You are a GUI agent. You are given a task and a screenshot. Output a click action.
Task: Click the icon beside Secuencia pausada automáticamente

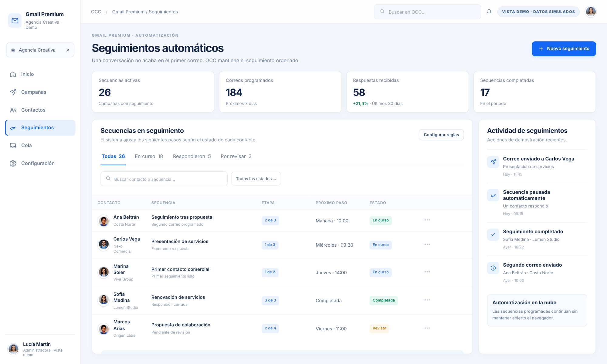coord(493,195)
